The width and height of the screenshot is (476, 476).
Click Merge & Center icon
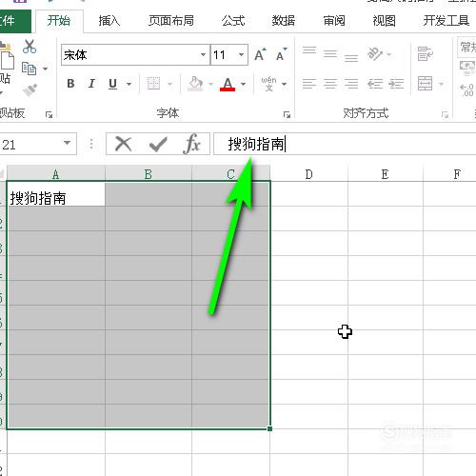point(425,84)
